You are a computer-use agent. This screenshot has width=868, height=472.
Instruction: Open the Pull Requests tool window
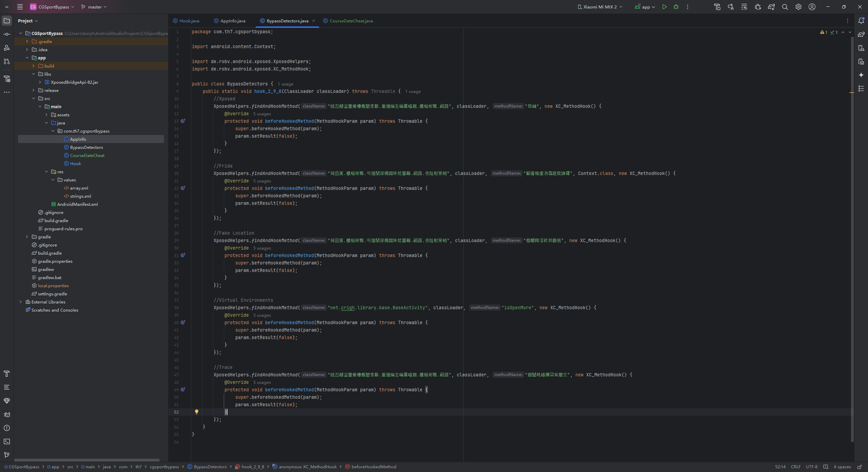(x=7, y=61)
